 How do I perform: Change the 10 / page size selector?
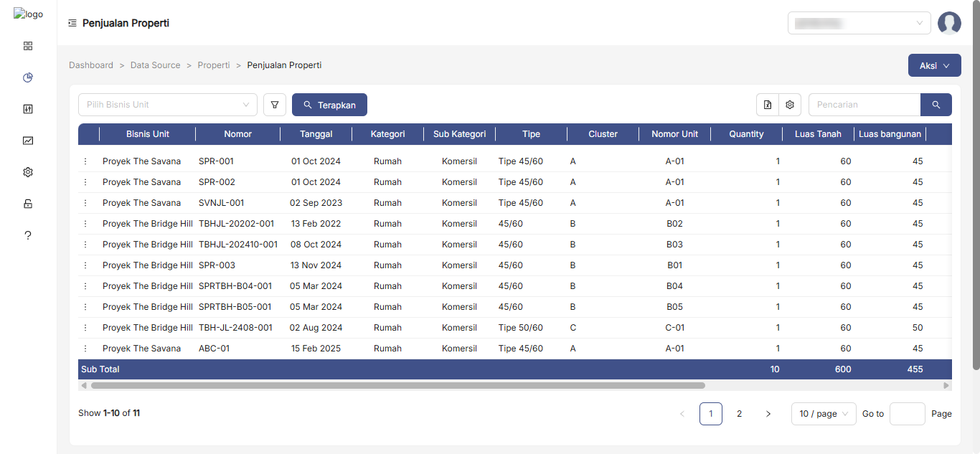pyautogui.click(x=823, y=414)
